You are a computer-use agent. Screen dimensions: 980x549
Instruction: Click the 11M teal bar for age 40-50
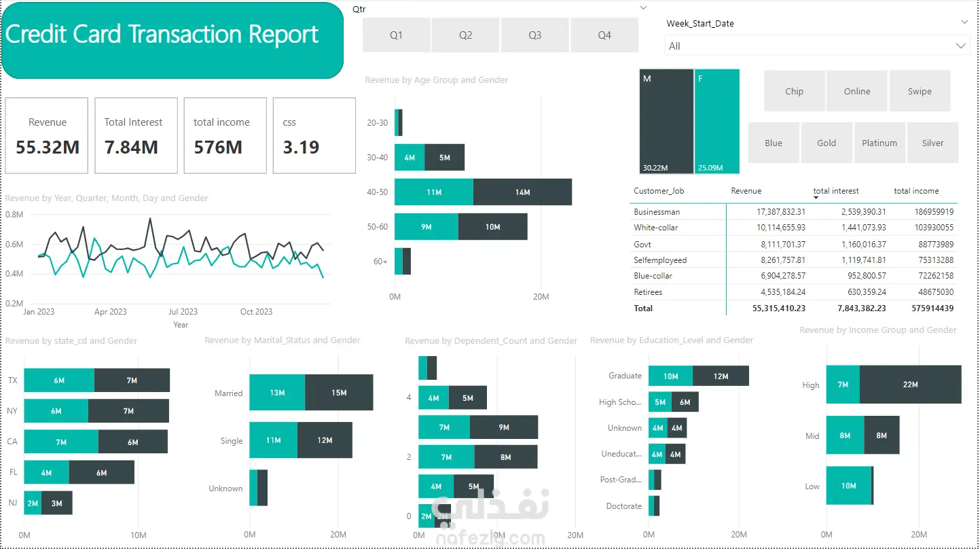point(434,192)
